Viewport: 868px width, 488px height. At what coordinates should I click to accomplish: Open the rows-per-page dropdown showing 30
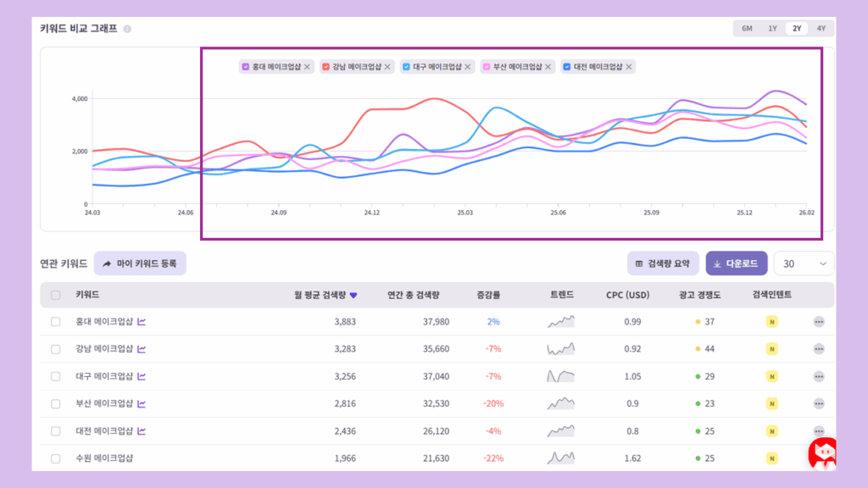(804, 263)
